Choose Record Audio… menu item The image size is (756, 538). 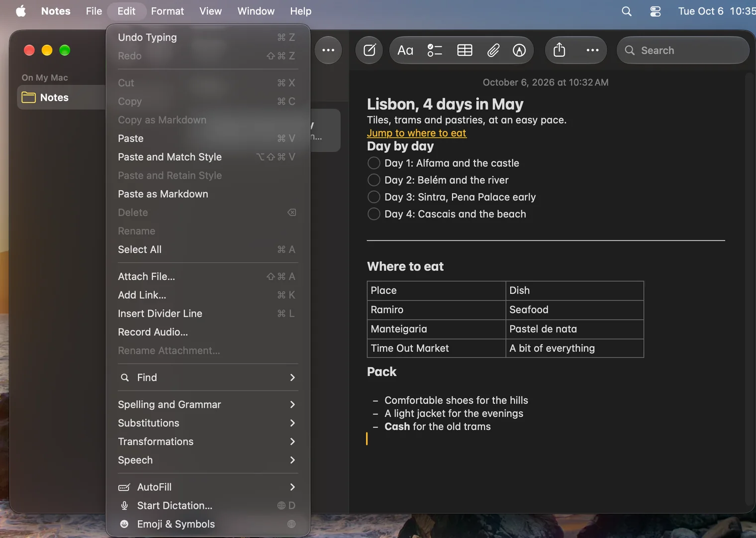tap(208, 332)
